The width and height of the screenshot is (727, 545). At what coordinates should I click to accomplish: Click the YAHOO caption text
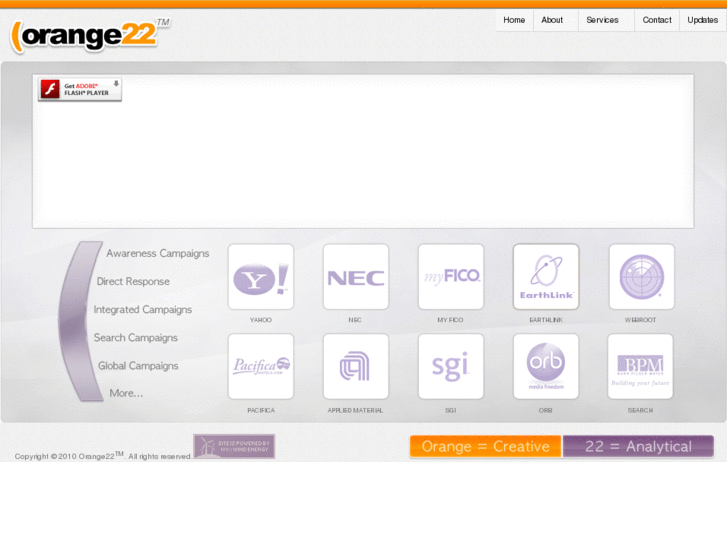[x=261, y=320]
